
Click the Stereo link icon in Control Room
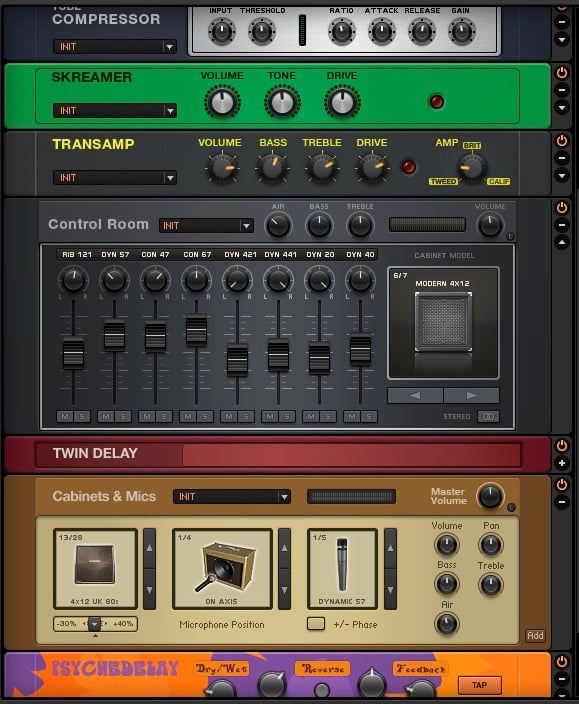coord(488,417)
